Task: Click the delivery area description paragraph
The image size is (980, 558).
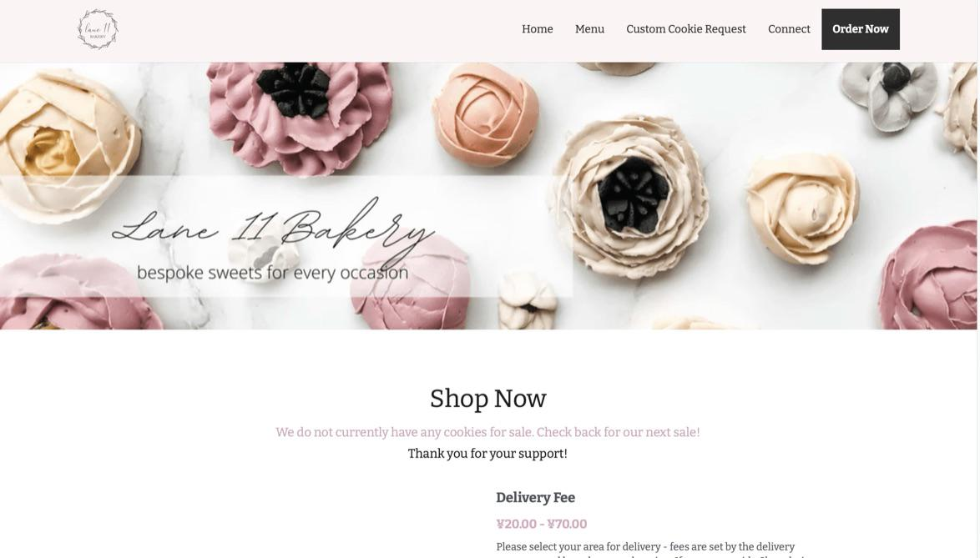Action: 650,550
